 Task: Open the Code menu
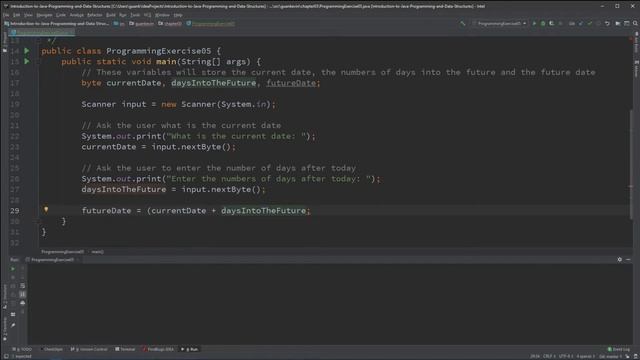[x=61, y=15]
